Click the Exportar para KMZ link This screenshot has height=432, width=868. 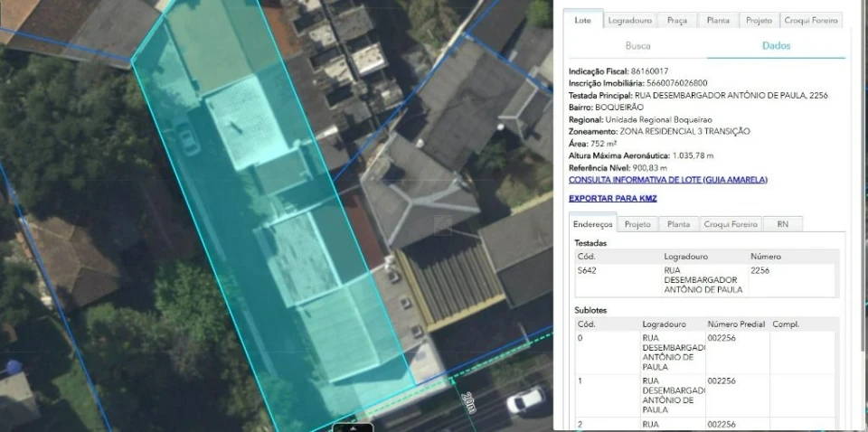tap(612, 199)
